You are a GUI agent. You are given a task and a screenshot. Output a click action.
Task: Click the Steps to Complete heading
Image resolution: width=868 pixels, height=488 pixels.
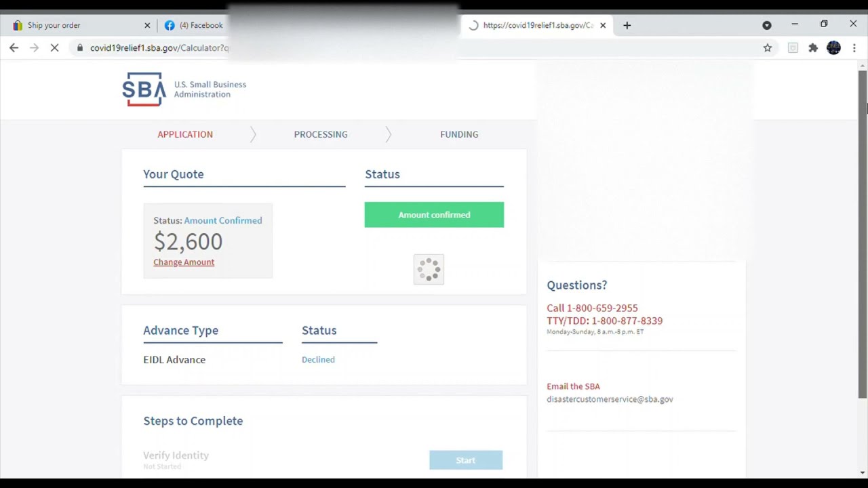click(x=193, y=421)
